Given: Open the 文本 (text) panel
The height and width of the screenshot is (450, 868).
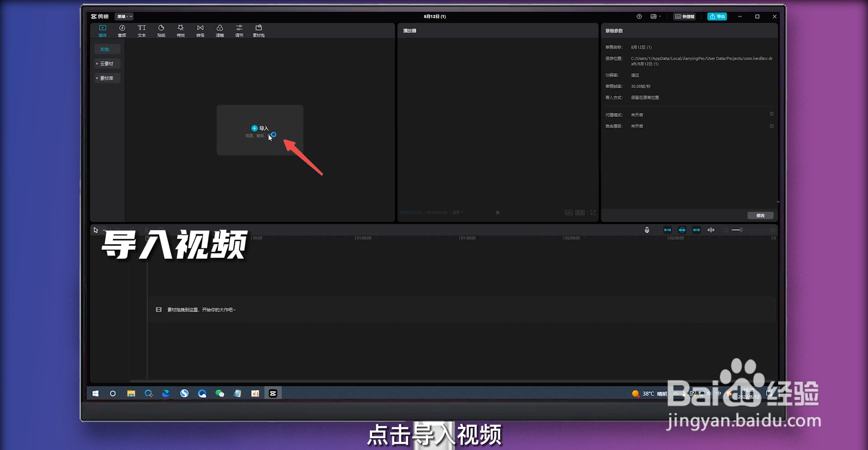Looking at the screenshot, I should coord(142,31).
